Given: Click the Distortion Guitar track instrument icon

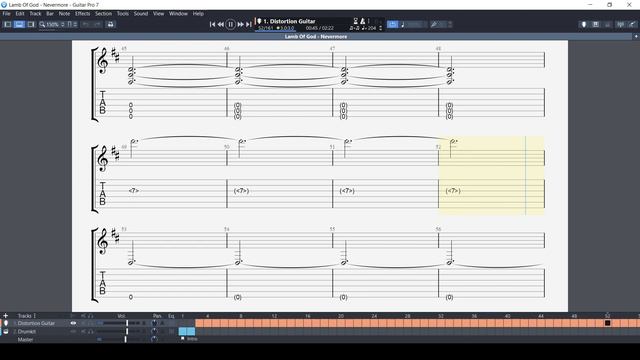Looking at the screenshot, I should click(6, 323).
